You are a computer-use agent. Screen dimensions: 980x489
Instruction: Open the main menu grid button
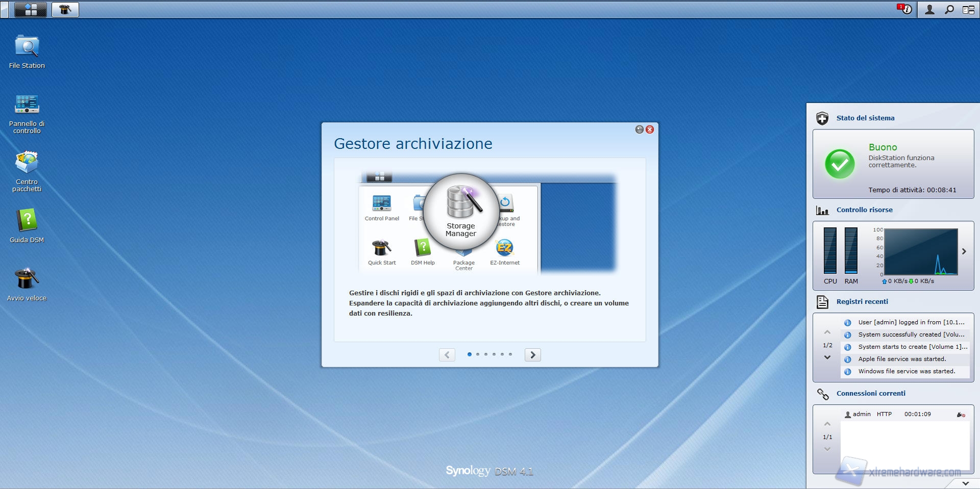[x=31, y=10]
